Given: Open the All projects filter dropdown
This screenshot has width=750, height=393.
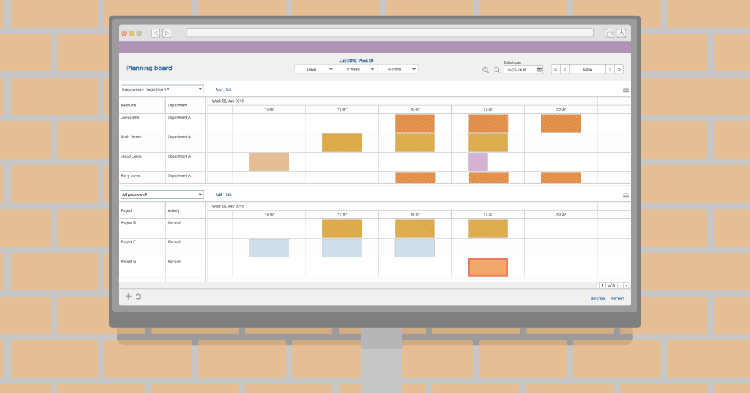Looking at the screenshot, I should (162, 195).
